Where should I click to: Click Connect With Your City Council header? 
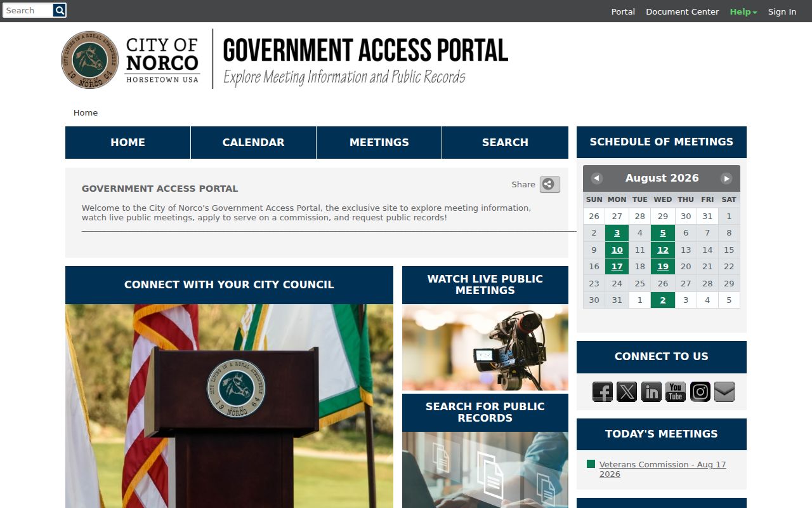coord(229,284)
